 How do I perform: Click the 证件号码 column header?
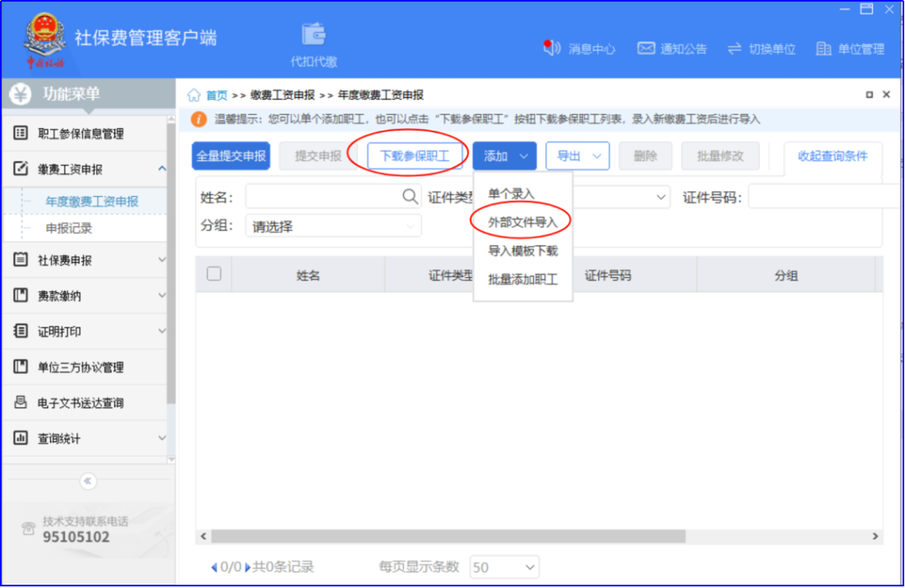(x=608, y=276)
